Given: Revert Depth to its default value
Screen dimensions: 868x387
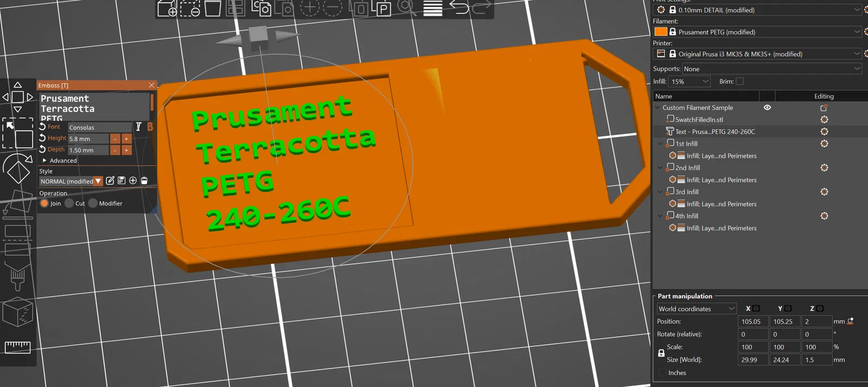Looking at the screenshot, I should coord(42,149).
